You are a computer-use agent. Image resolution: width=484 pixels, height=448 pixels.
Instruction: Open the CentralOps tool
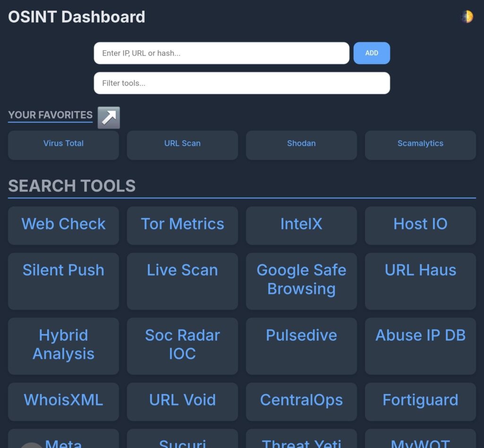tap(301, 402)
